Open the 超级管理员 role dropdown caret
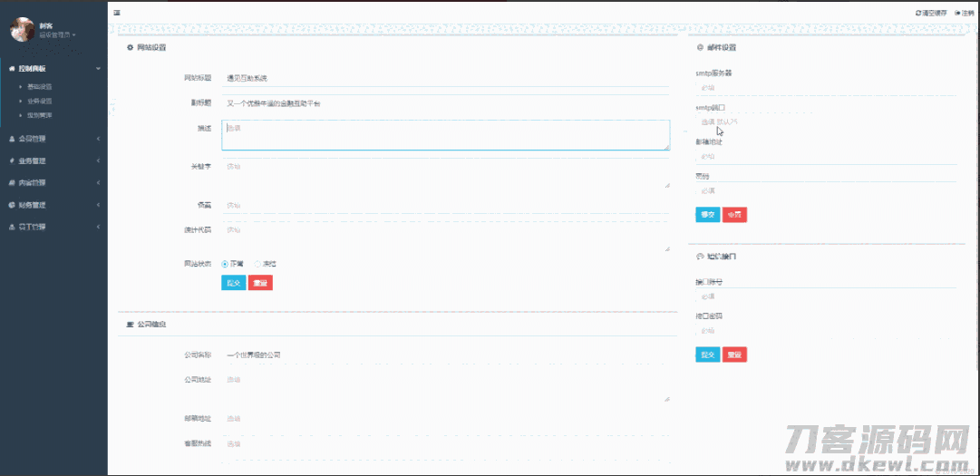This screenshot has width=980, height=476. pyautogui.click(x=74, y=35)
